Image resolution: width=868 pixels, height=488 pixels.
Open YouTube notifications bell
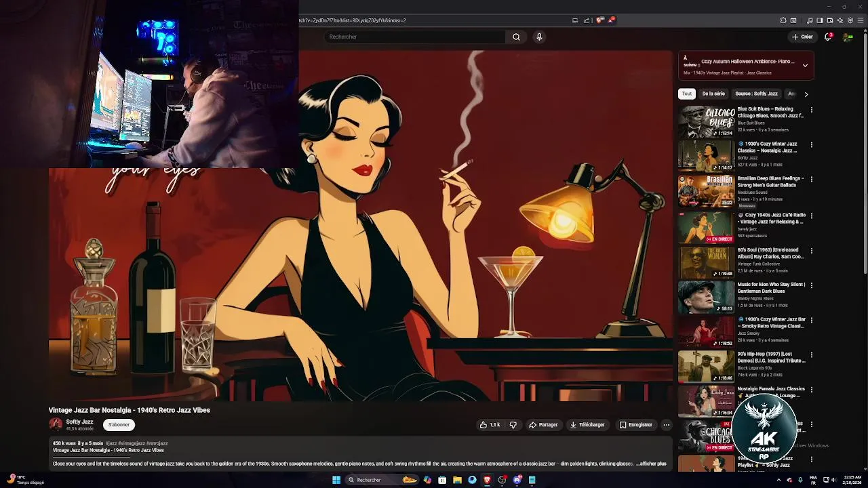pos(828,37)
